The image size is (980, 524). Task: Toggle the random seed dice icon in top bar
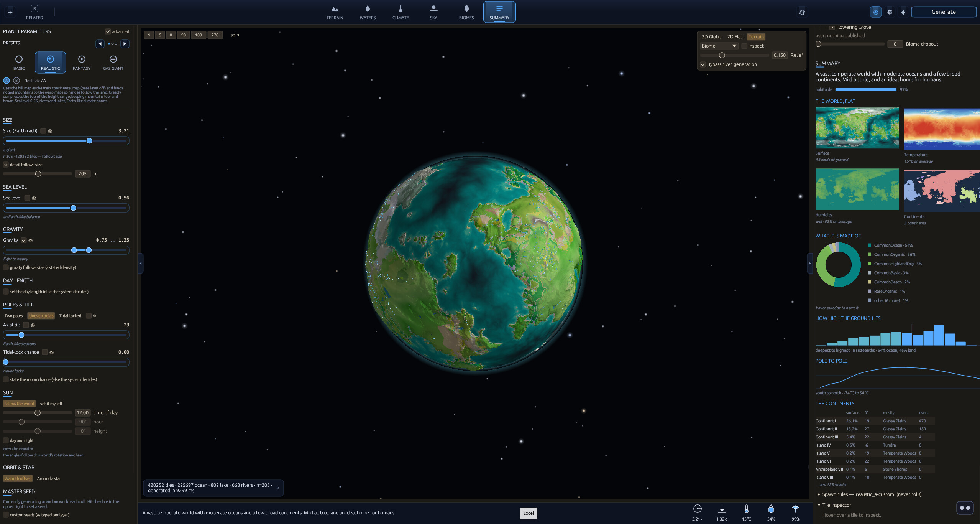tap(876, 12)
